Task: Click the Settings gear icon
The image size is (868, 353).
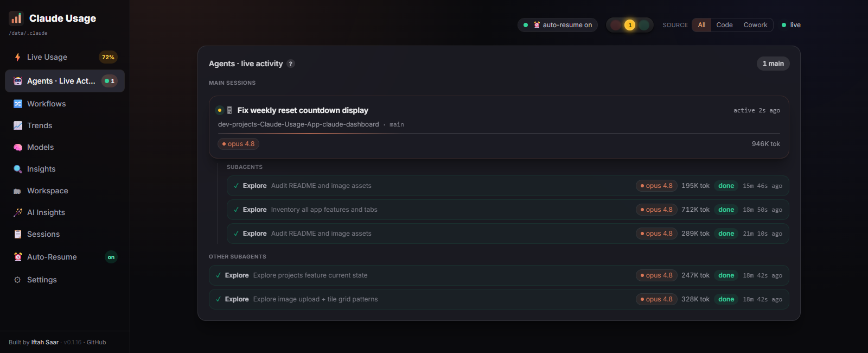Action: pos(17,280)
